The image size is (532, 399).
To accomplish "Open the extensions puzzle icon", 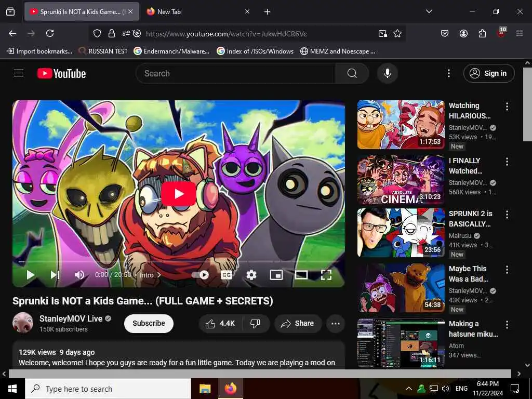I will 482,33.
